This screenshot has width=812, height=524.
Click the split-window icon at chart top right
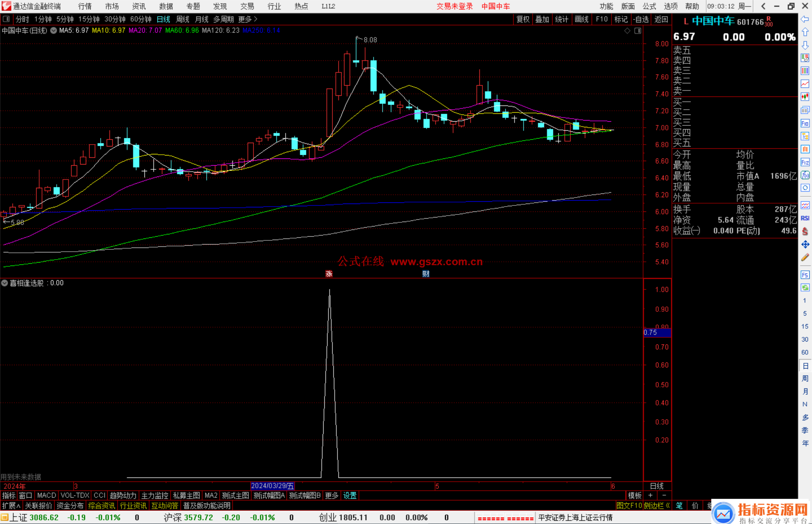coord(638,31)
